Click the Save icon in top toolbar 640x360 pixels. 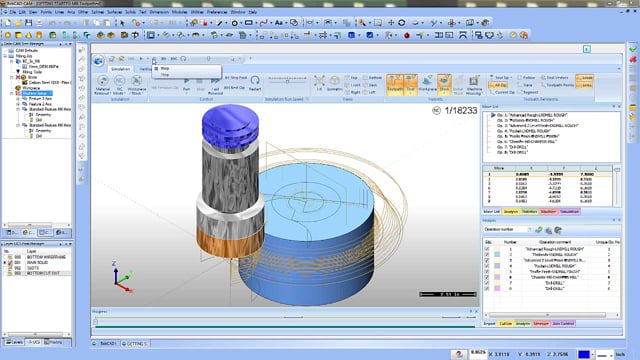(x=29, y=23)
